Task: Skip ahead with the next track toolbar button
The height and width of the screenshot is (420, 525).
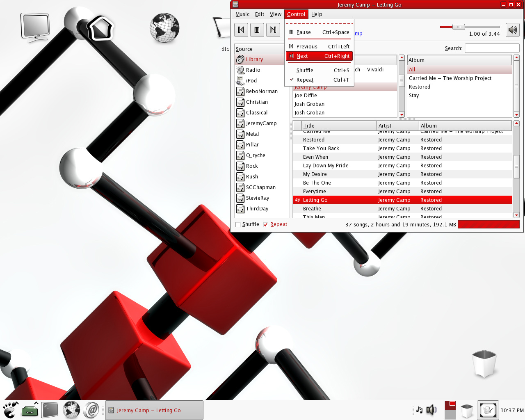Action: pos(273,30)
